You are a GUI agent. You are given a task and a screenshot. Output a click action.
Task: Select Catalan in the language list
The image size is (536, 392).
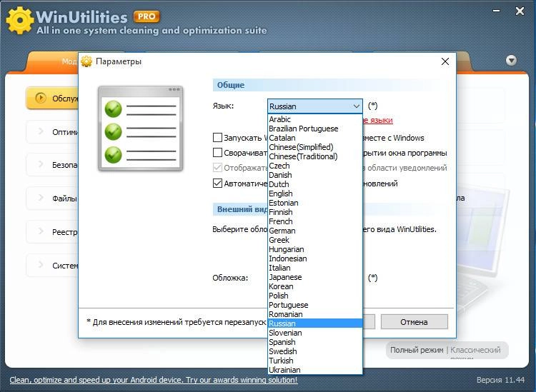point(315,138)
